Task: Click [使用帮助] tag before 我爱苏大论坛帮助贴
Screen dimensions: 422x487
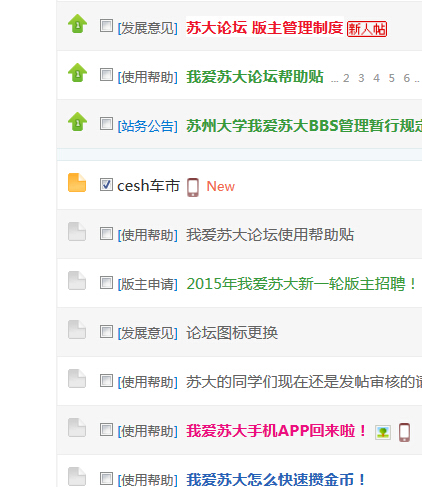Action: click(147, 77)
